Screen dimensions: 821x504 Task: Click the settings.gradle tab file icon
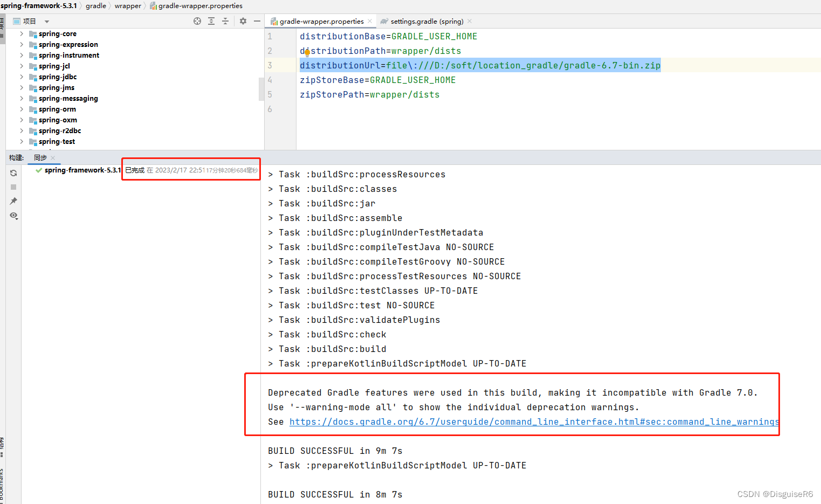tap(384, 21)
